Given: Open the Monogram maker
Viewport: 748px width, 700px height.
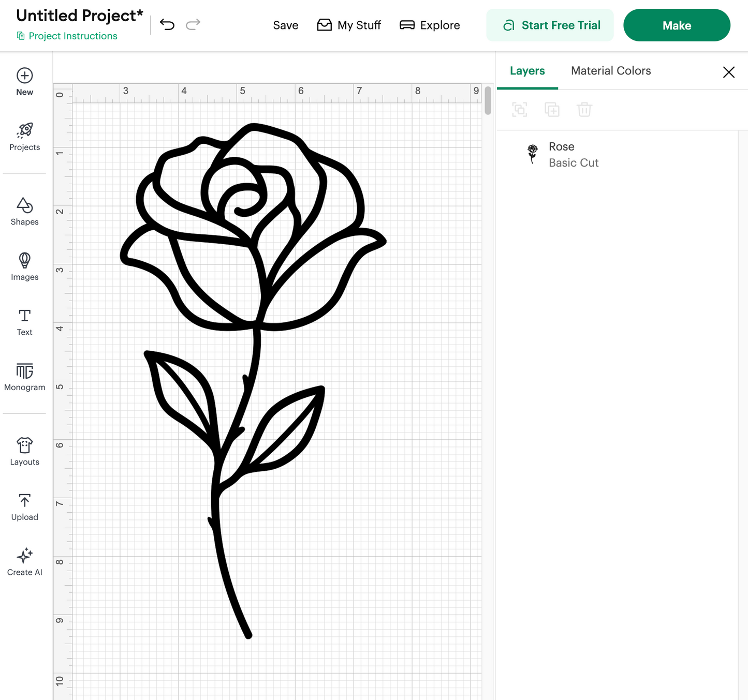Looking at the screenshot, I should point(24,377).
